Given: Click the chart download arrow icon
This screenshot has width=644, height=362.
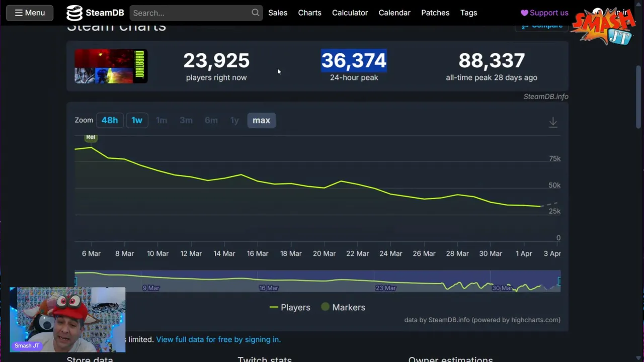Looking at the screenshot, I should tap(553, 122).
